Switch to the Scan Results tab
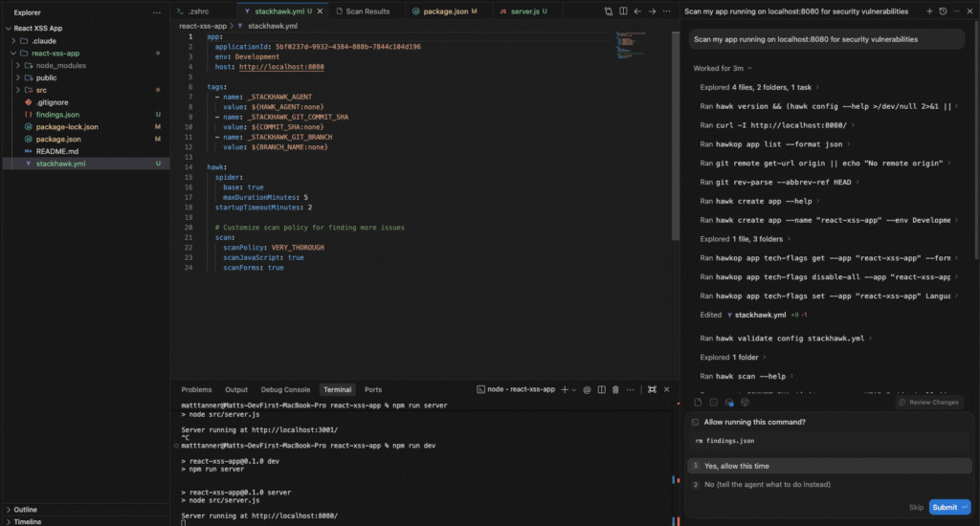The height and width of the screenshot is (526, 980). coord(367,11)
